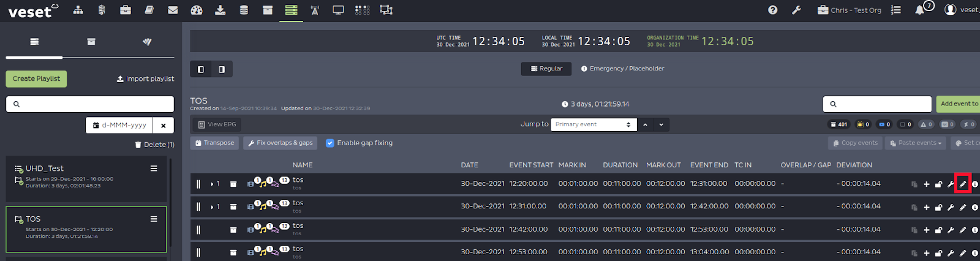Click the Copy events button
The height and width of the screenshot is (261, 980).
tap(856, 143)
